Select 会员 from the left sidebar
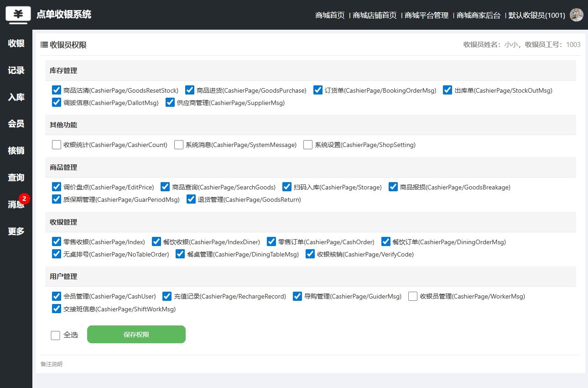Viewport: 588px width, 388px height. [16, 124]
